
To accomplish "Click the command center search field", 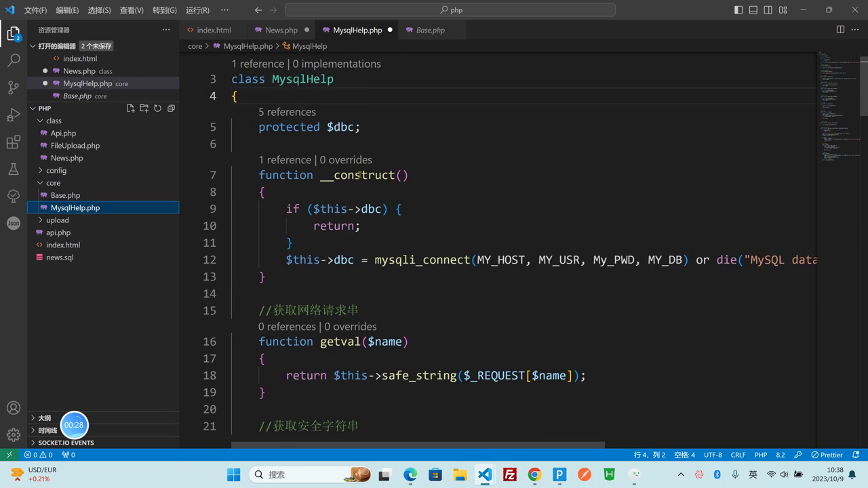I will click(x=450, y=10).
